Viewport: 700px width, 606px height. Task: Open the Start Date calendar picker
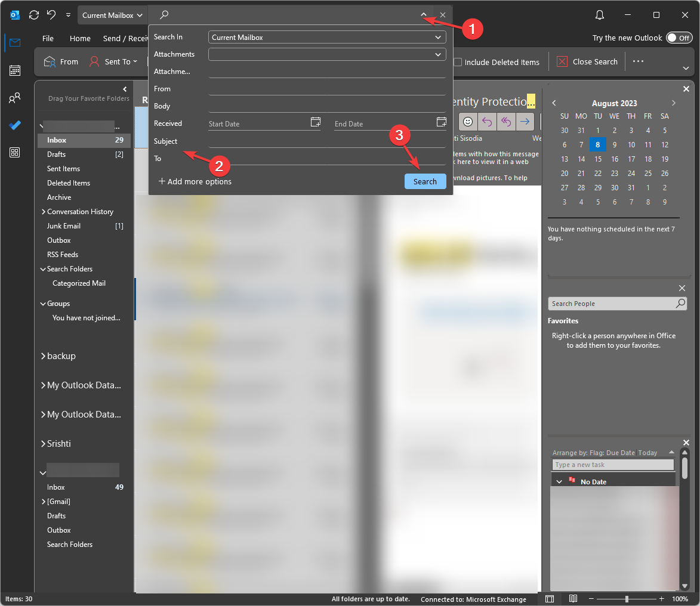point(316,122)
